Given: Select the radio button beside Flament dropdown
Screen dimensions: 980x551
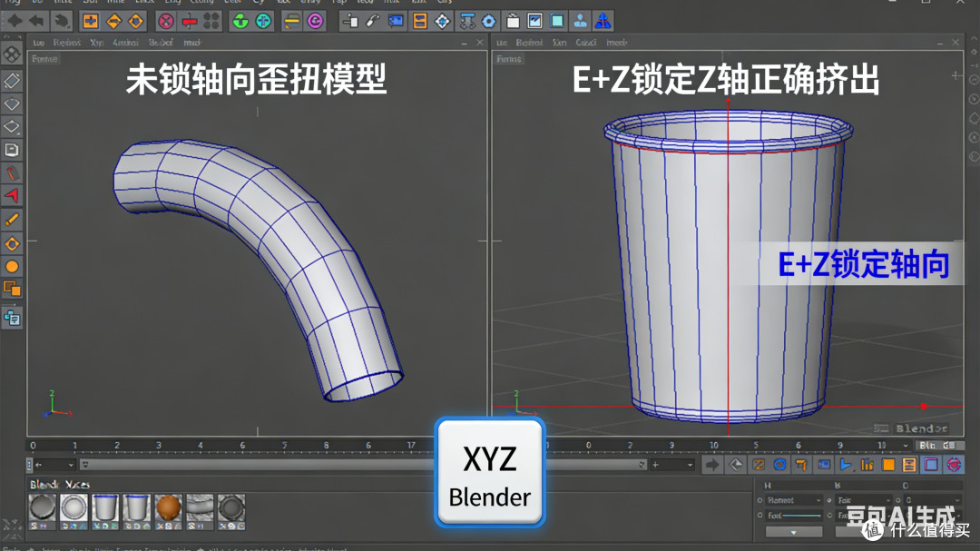Looking at the screenshot, I should click(x=760, y=500).
